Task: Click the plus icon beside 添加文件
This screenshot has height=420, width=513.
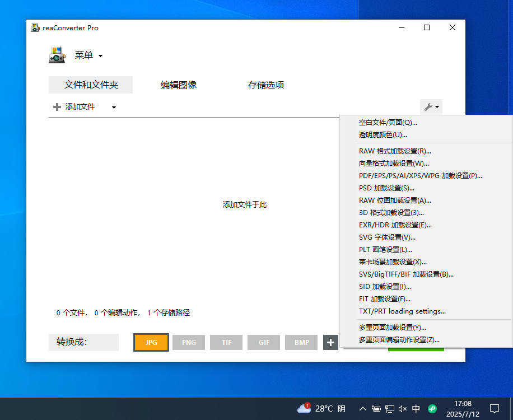Action: pyautogui.click(x=57, y=107)
